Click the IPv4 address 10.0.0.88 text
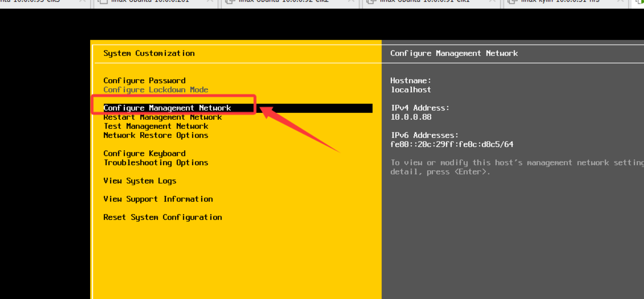 [411, 117]
